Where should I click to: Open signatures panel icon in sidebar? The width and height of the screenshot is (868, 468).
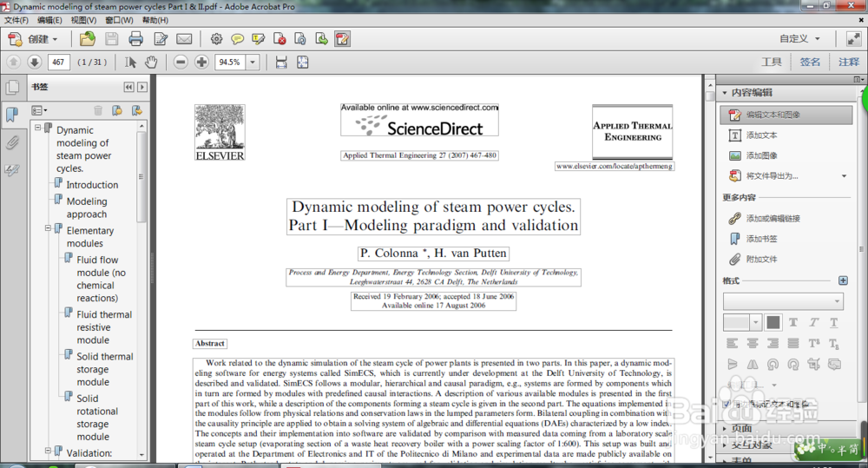point(12,170)
